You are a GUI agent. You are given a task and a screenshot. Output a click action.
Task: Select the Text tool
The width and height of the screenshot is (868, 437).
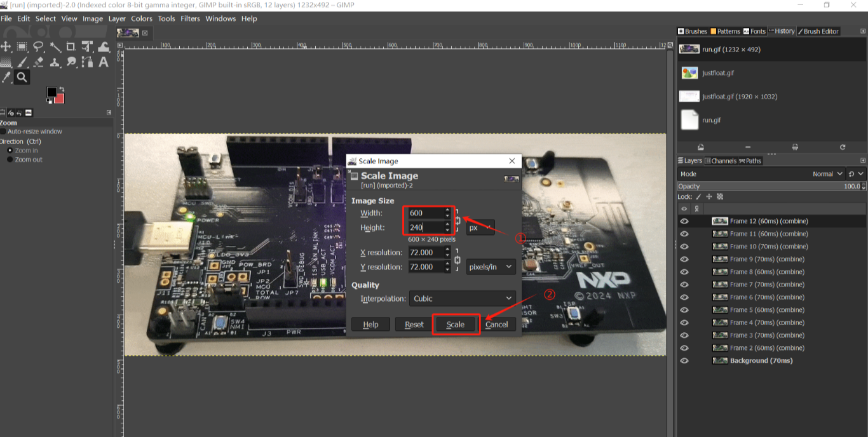pos(103,62)
